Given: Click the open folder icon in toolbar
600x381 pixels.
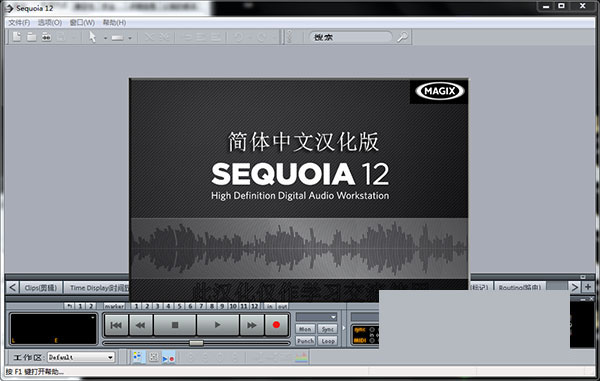Looking at the screenshot, I should (31, 37).
